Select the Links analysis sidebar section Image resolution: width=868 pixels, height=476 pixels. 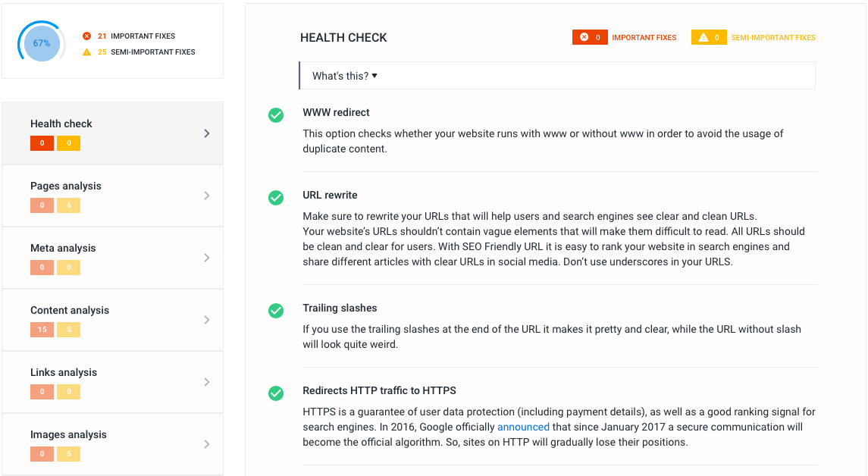click(112, 382)
